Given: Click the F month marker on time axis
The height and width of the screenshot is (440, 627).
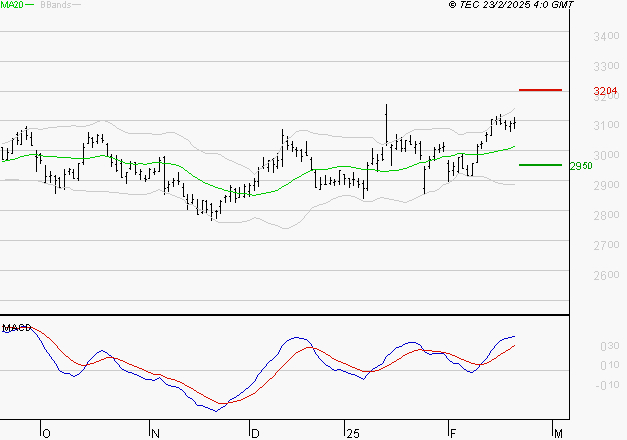Looking at the screenshot, I should click(453, 434).
